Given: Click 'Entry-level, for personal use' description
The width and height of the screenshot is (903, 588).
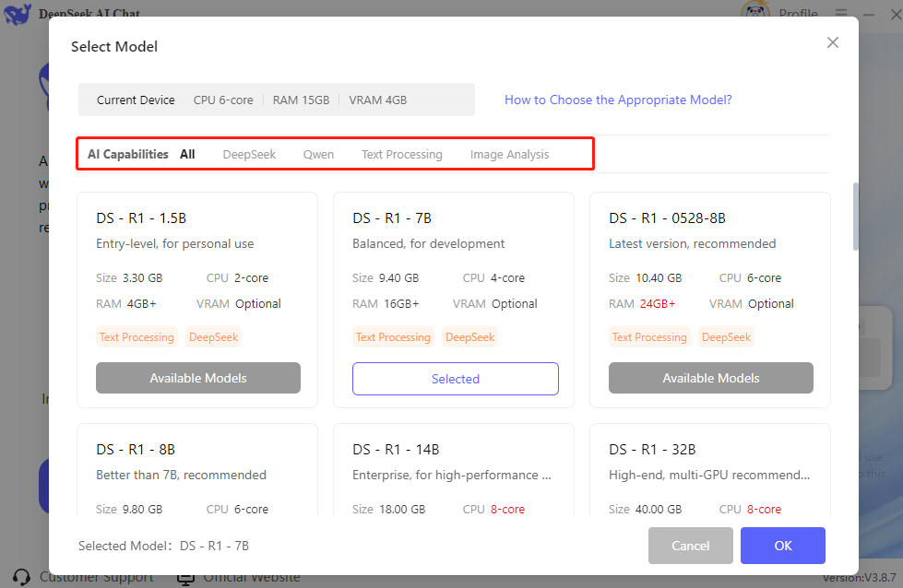Looking at the screenshot, I should click(x=175, y=243).
